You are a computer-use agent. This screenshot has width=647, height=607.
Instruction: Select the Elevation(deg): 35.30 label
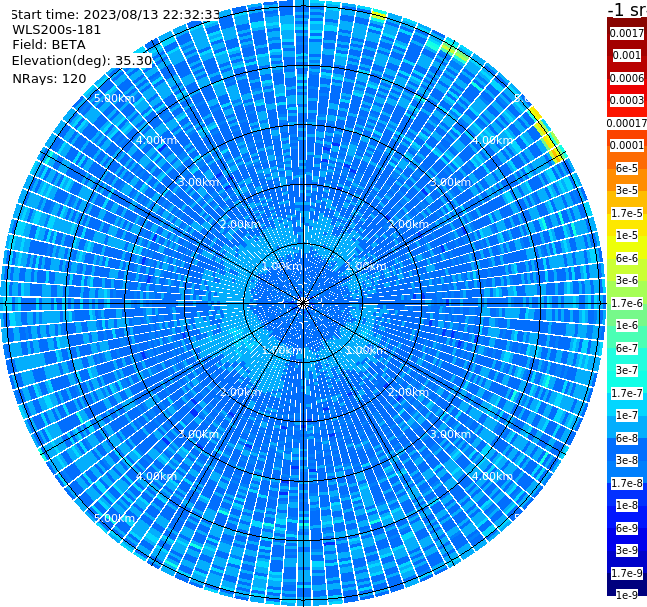(x=82, y=61)
